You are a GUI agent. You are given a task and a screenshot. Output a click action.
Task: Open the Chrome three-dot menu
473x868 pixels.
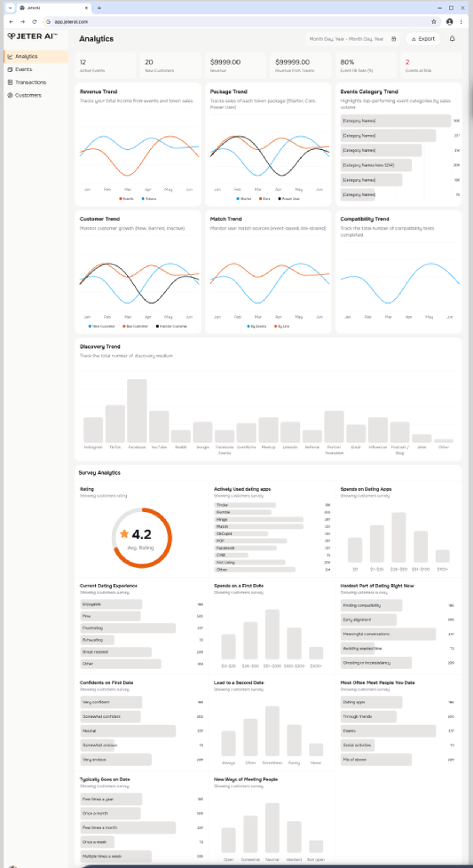coord(461,22)
